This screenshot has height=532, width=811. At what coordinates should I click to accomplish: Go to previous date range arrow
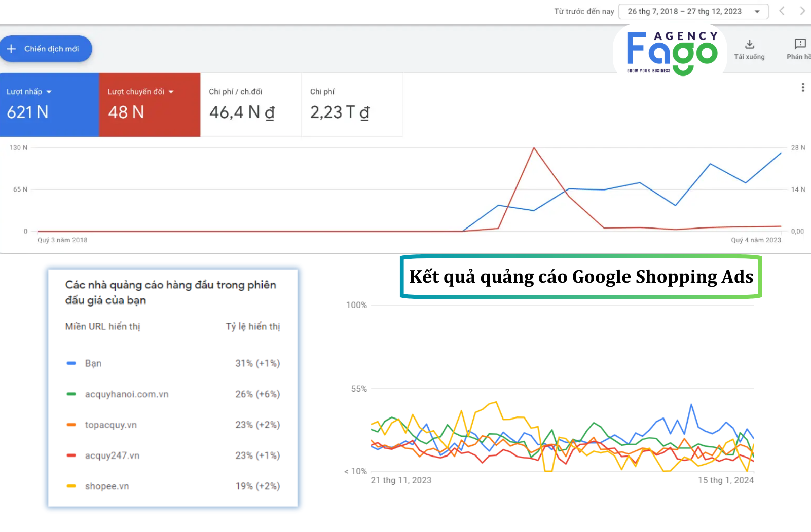pyautogui.click(x=782, y=11)
